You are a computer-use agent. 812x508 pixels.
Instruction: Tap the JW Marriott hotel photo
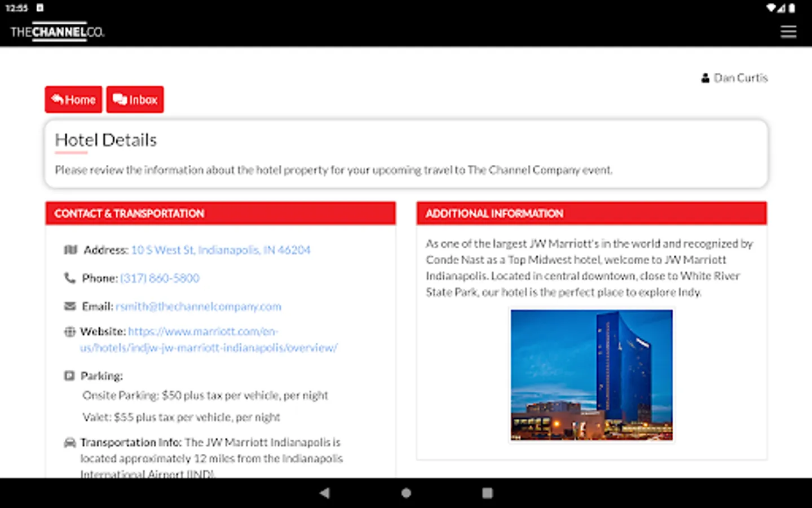[592, 375]
